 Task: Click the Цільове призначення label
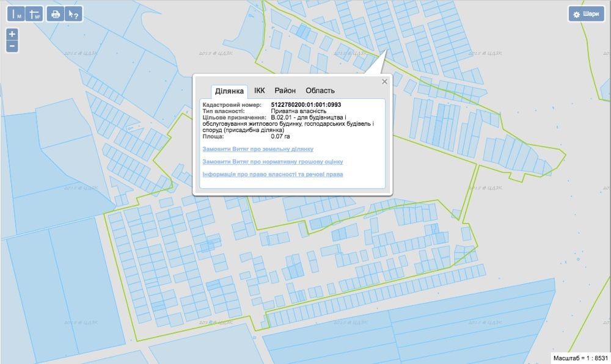click(x=235, y=117)
